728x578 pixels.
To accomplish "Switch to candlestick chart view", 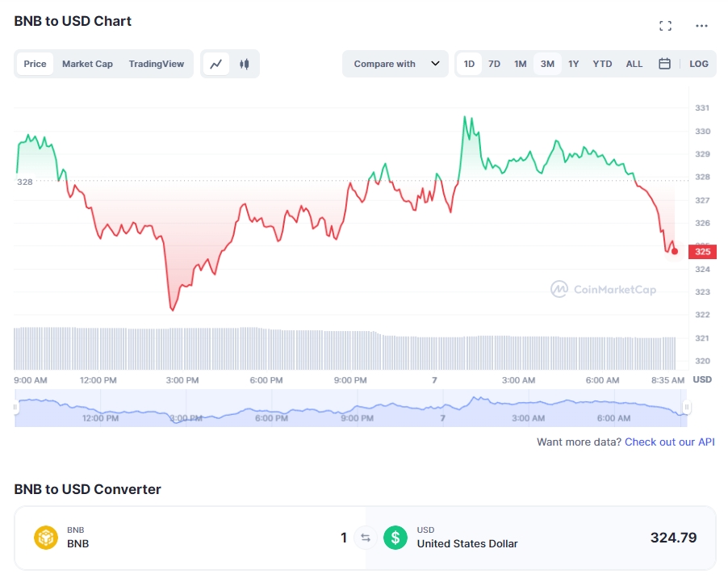I will click(x=245, y=64).
